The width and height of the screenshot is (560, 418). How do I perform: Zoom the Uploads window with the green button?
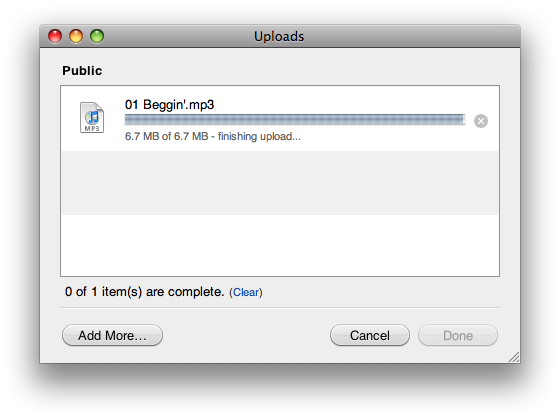coord(97,36)
